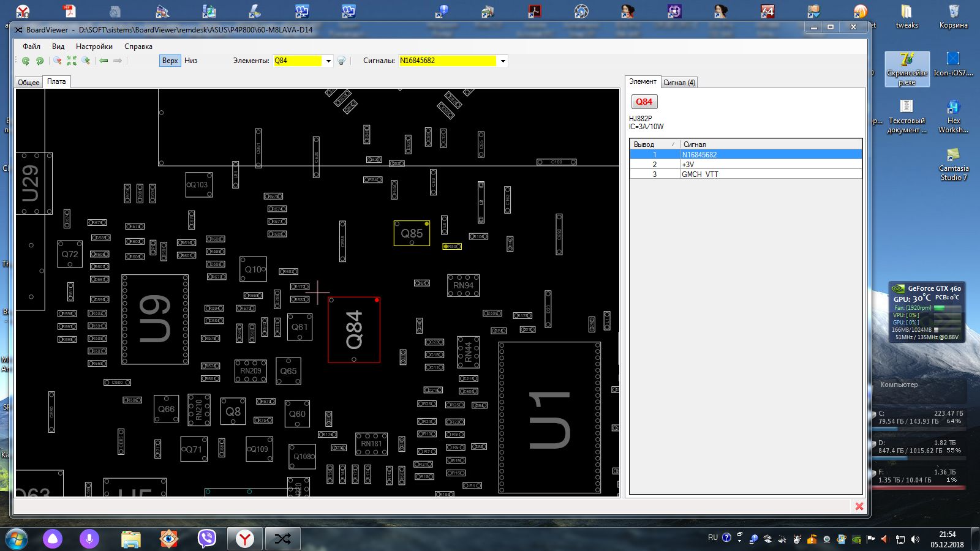The width and height of the screenshot is (980, 551).
Task: Click the zoom in magnifier icon
Action: 86,61
